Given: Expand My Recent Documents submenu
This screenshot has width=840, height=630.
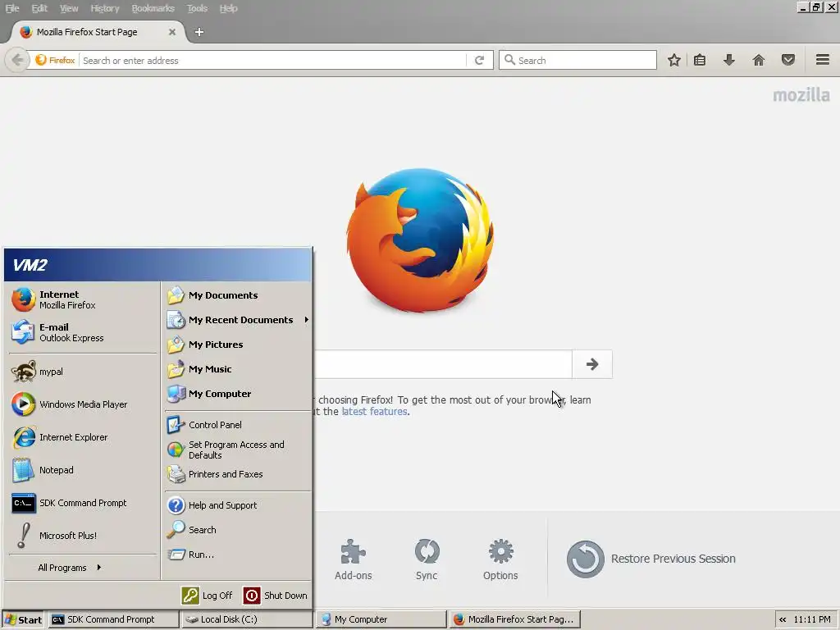Looking at the screenshot, I should pyautogui.click(x=238, y=320).
